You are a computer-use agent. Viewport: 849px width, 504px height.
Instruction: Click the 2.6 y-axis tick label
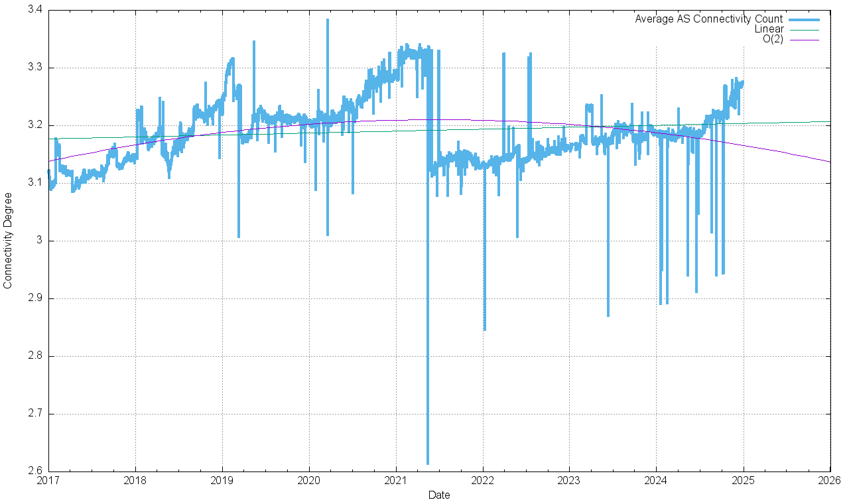pyautogui.click(x=35, y=472)
